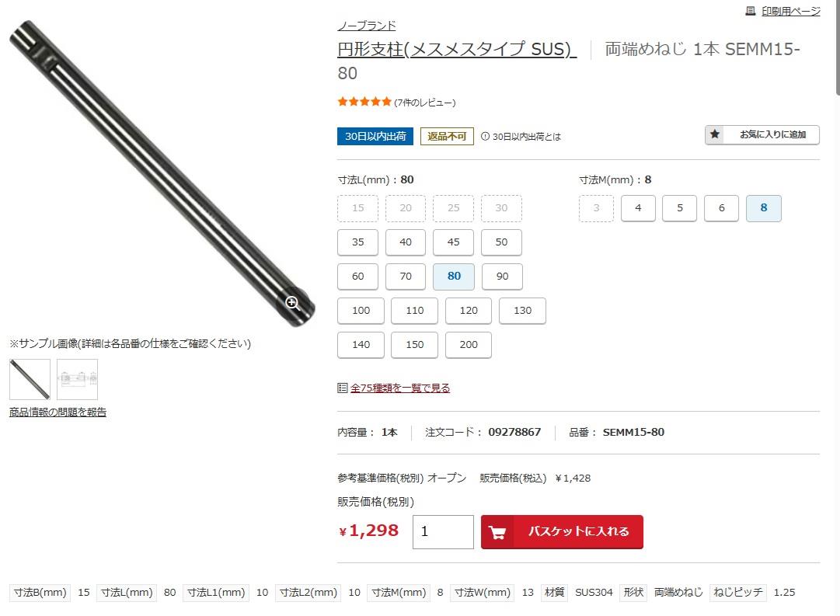Viewport: 840px width, 616px height.
Task: Choose length option 35
Action: [358, 242]
